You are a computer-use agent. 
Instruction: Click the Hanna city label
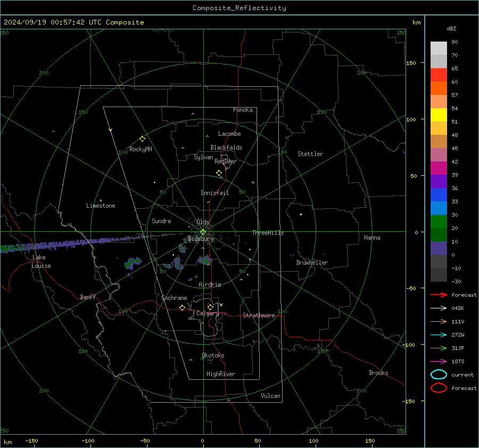(x=372, y=238)
